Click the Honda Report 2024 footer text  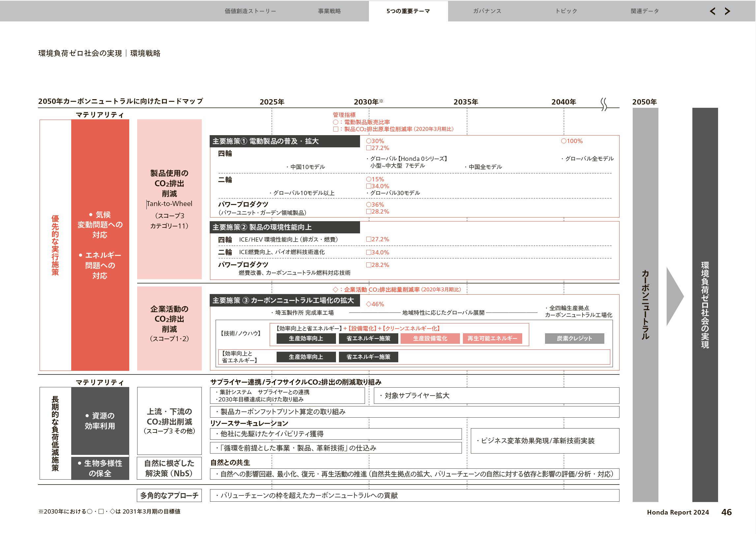(x=678, y=512)
